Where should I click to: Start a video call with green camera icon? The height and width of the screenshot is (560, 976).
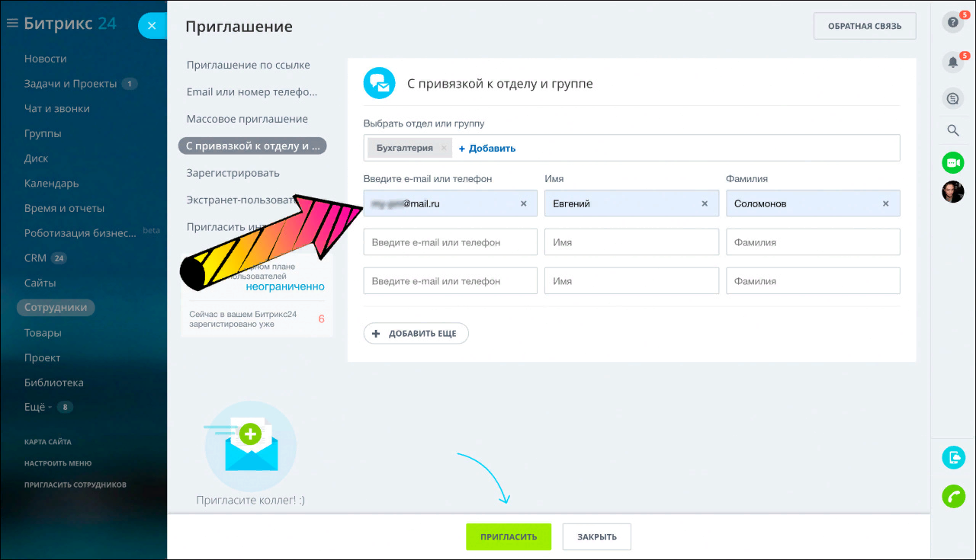952,162
